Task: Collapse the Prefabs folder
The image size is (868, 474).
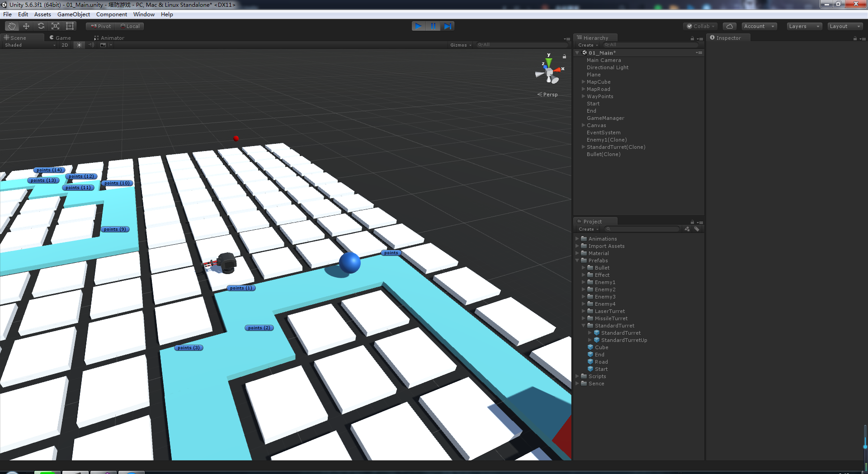Action: (577, 261)
